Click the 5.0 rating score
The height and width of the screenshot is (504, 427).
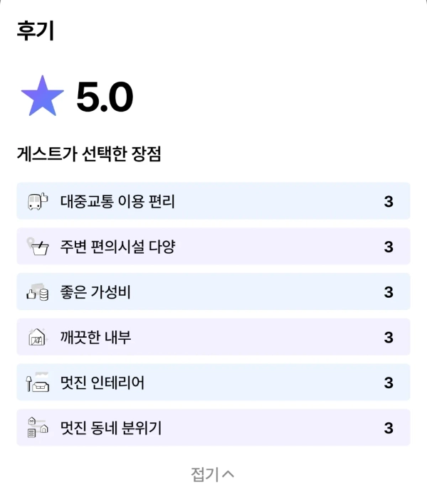pyautogui.click(x=105, y=97)
